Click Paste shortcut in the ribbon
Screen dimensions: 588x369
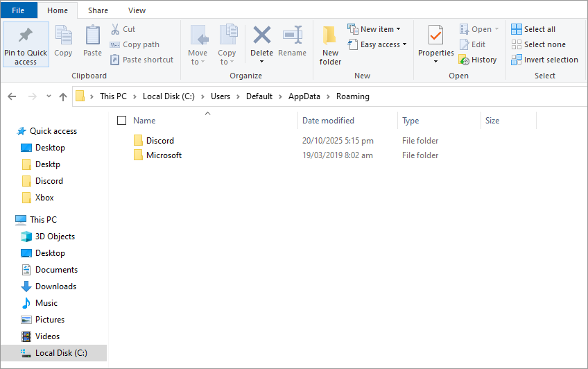coord(141,60)
